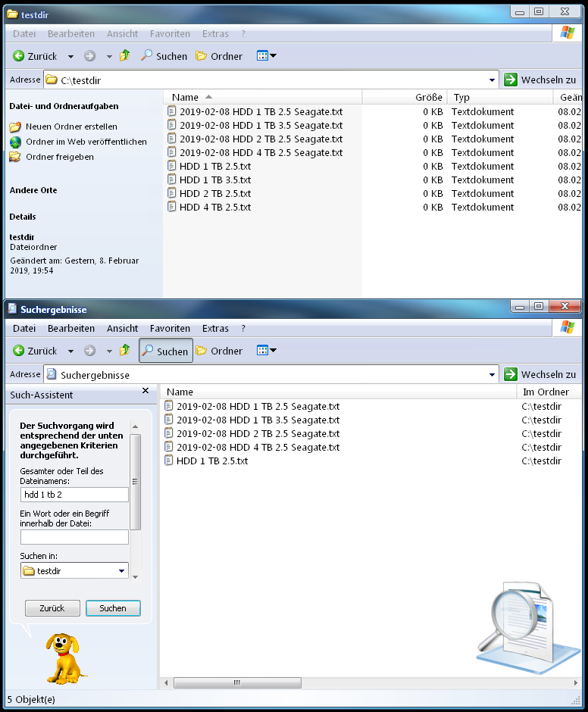Click 'Ordner im Web veröffentlichen' link

pyautogui.click(x=86, y=142)
